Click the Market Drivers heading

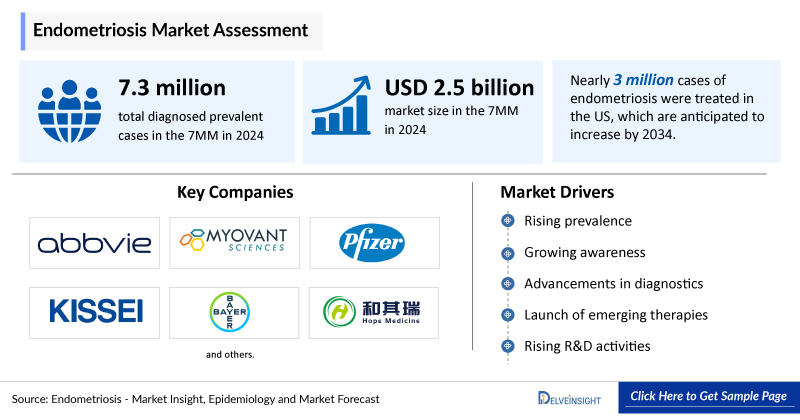tap(556, 191)
